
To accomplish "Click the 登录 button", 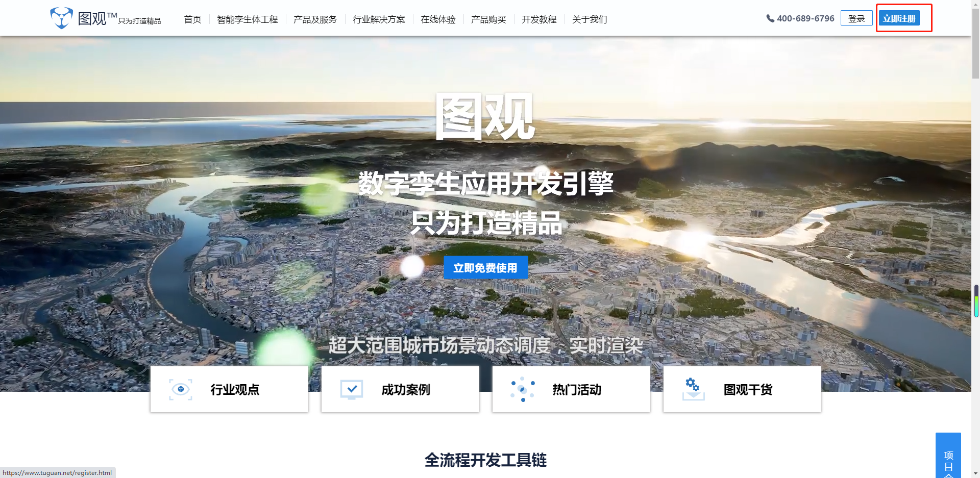I will click(x=856, y=18).
